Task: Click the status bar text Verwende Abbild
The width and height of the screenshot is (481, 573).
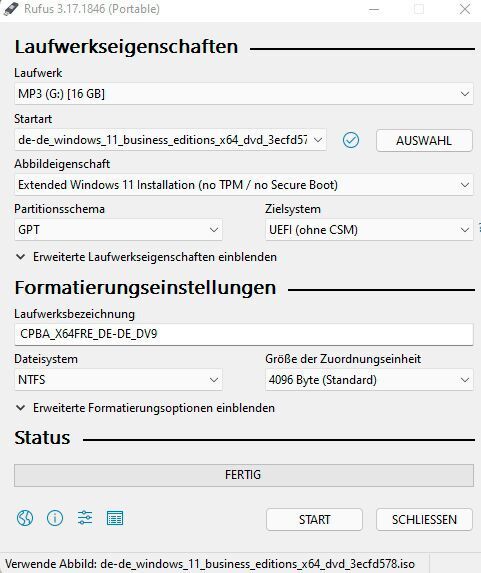Action: 210,564
